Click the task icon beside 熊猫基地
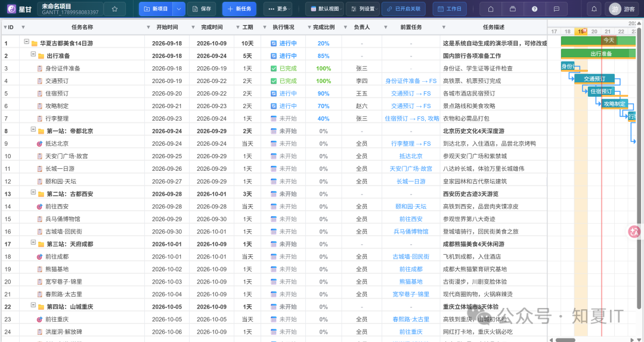Viewport: 644px width, 342px height. (39, 269)
